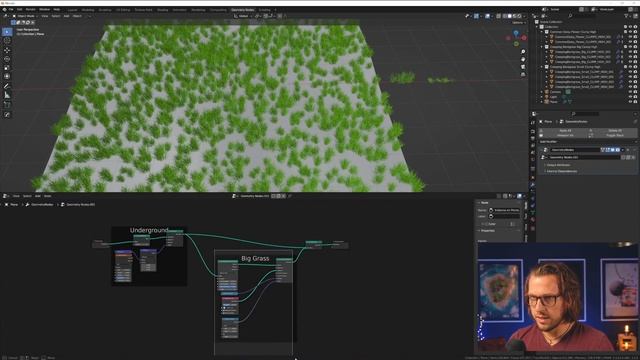Screen dimensions: 640x360
Task: Open the Output properties tab icon
Action: click(x=533, y=138)
